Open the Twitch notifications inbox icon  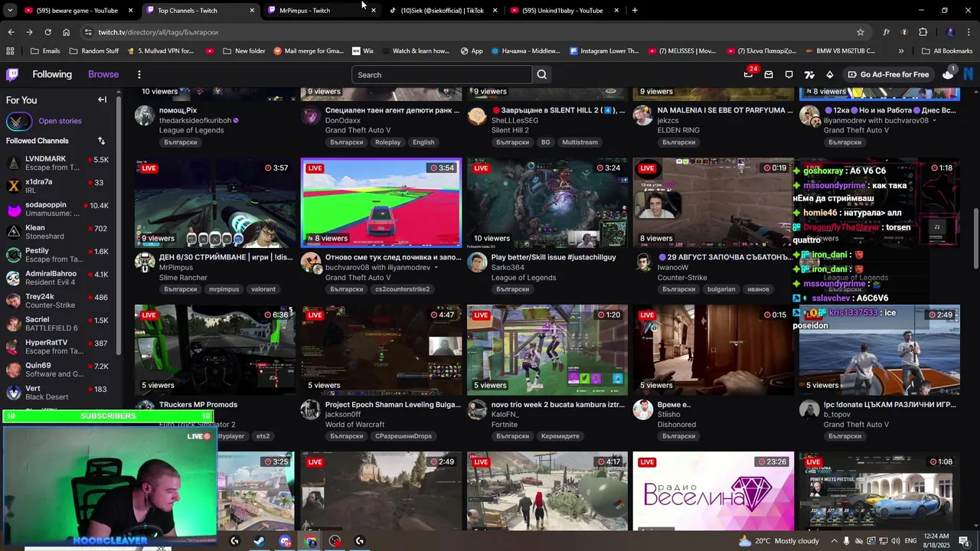click(x=769, y=74)
